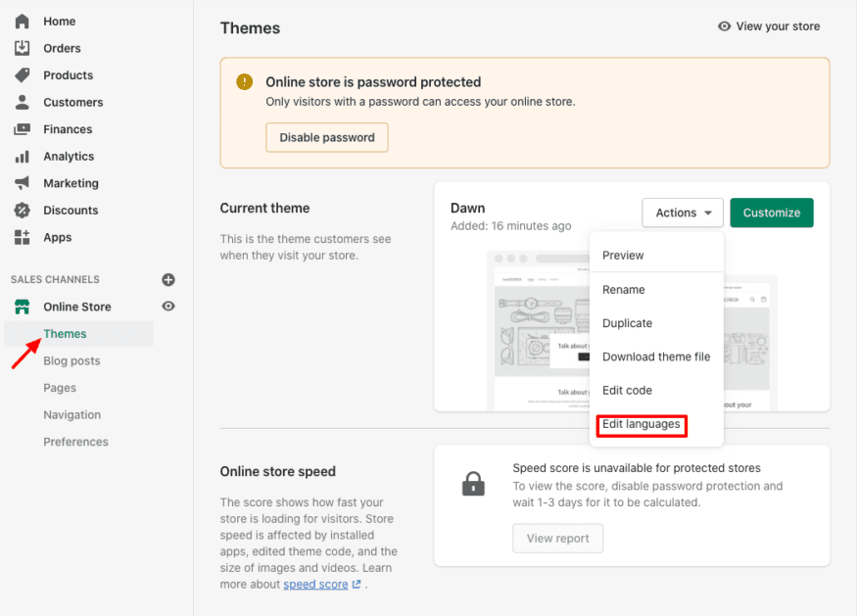This screenshot has height=616, width=857.
Task: Navigate to Finances in sidebar
Action: pos(68,129)
